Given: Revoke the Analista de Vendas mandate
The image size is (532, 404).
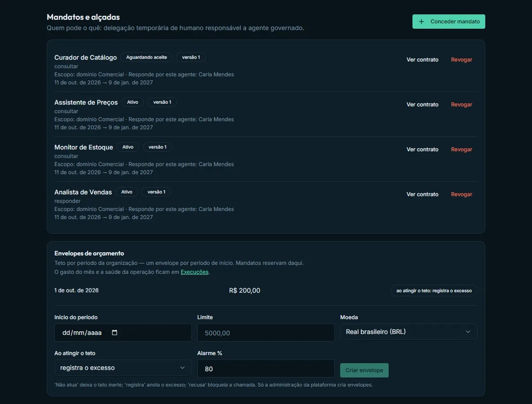Looking at the screenshot, I should (461, 194).
